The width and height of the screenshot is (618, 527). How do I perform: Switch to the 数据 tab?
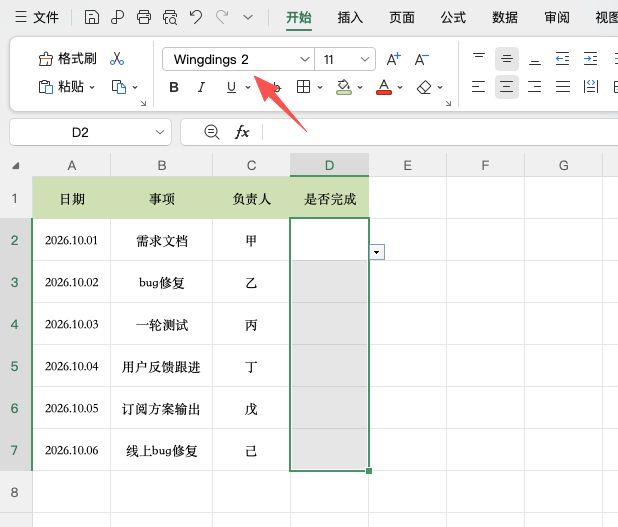coord(505,18)
